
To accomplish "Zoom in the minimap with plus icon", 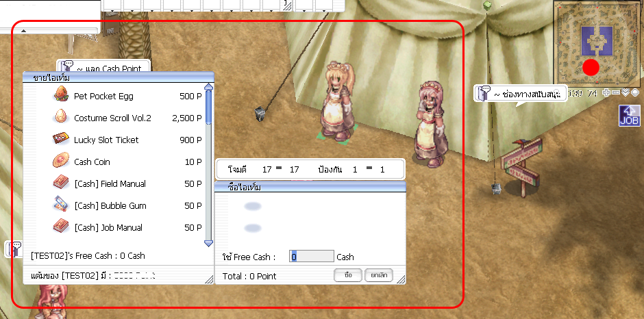I will tap(606, 93).
